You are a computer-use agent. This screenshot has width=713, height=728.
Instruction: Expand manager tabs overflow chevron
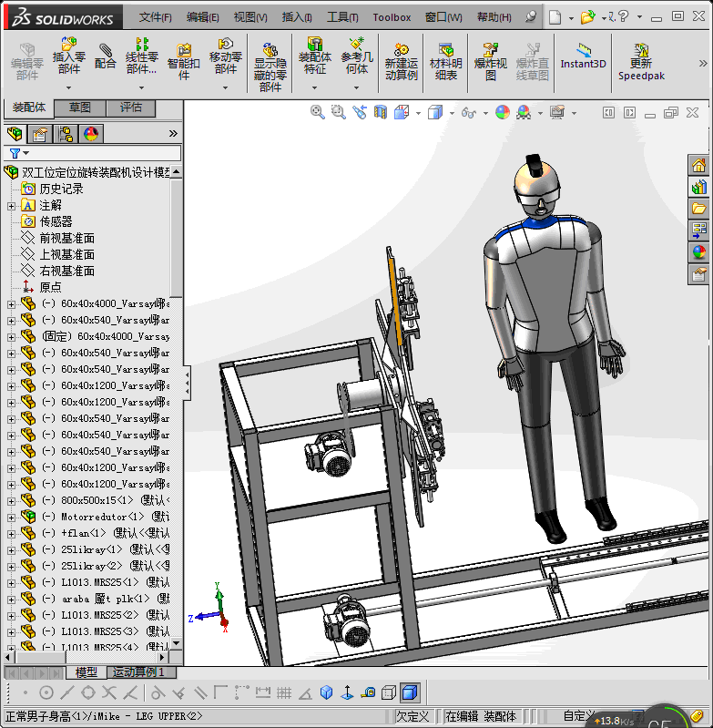pos(173,134)
